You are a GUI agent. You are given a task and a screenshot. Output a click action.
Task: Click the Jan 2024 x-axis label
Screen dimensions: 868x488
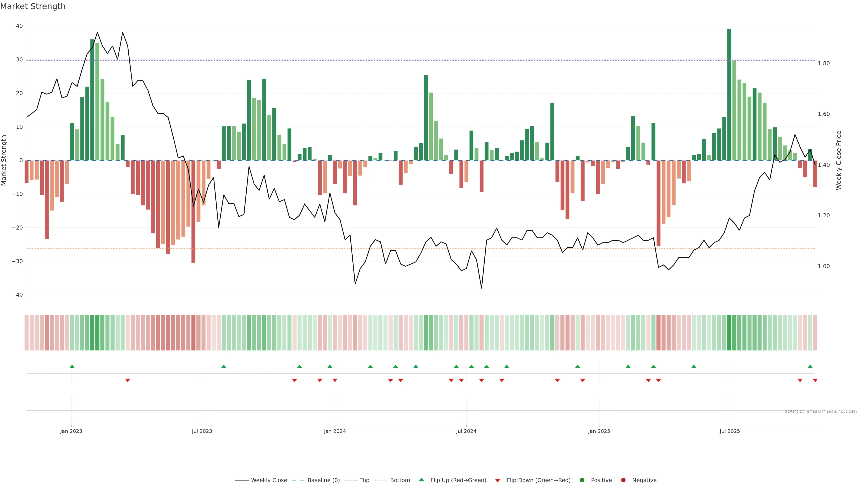(335, 431)
